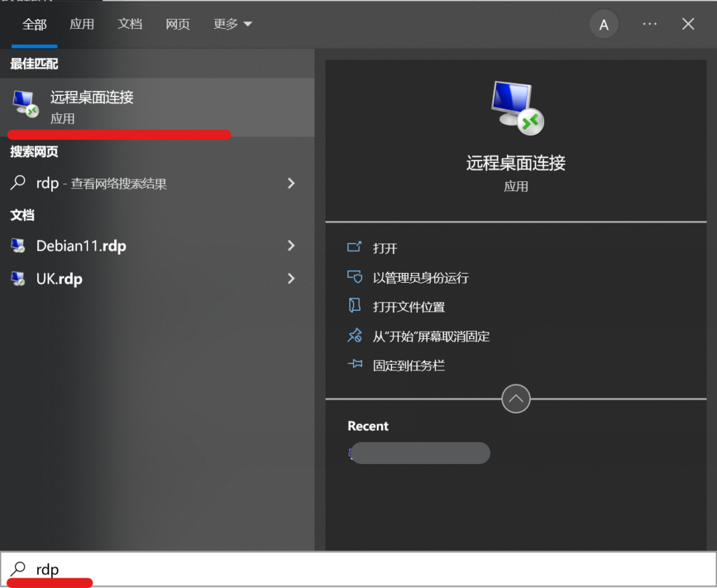717x588 pixels.
Task: Click the UK.rdp file icon
Action: pos(18,279)
